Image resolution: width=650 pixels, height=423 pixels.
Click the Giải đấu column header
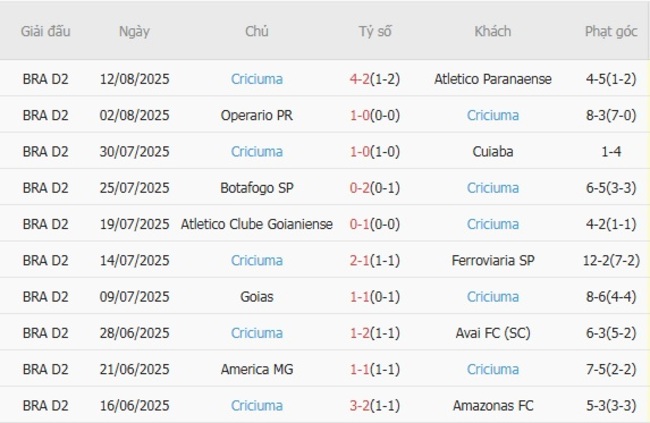point(46,31)
